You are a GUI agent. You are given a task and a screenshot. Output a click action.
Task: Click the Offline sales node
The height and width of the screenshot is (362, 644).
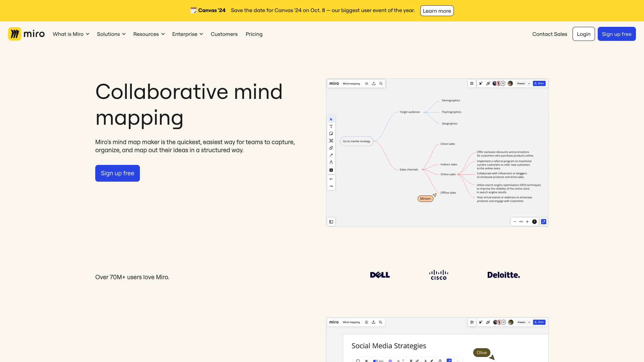(x=448, y=193)
